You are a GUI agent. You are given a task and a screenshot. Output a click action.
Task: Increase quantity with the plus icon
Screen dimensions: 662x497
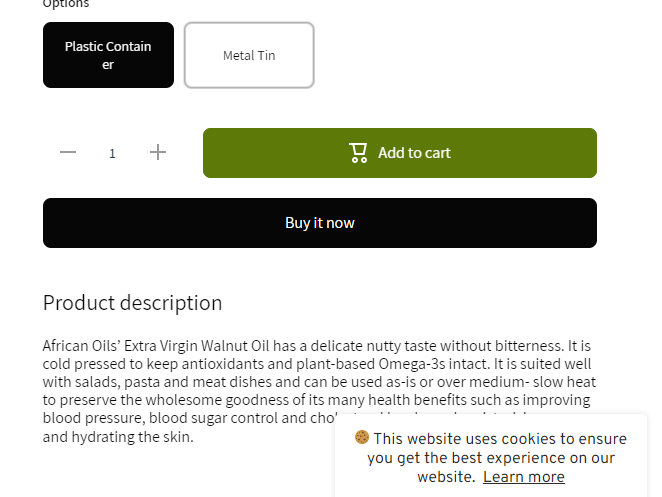coord(158,152)
